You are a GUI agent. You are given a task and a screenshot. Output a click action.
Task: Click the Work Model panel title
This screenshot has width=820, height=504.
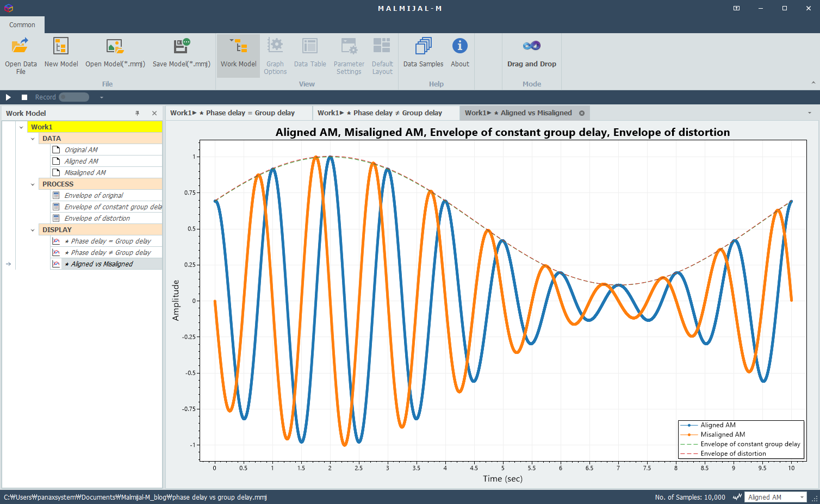[26, 113]
